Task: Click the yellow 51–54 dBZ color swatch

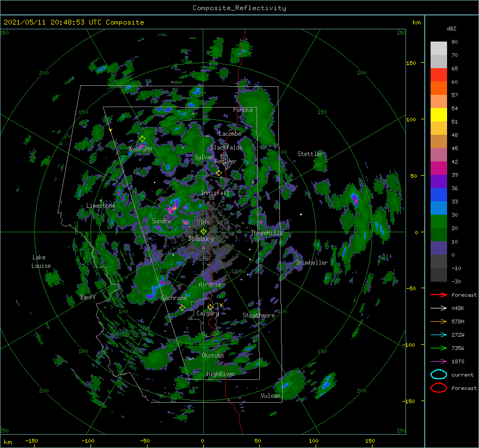Action: [x=439, y=115]
